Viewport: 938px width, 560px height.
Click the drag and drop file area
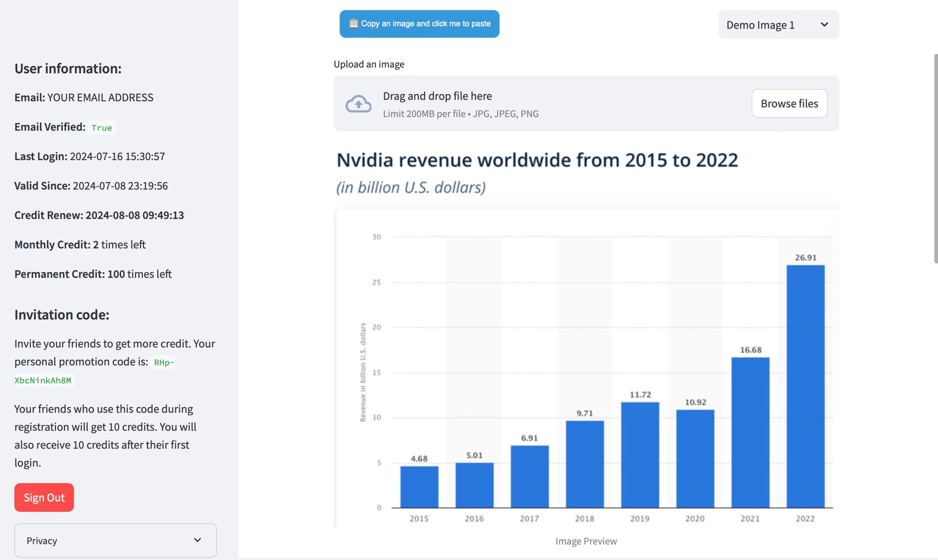tap(537, 104)
